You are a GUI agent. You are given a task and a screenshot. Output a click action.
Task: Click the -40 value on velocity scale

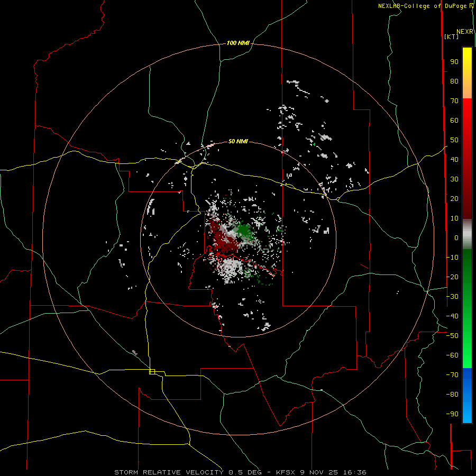point(452,316)
